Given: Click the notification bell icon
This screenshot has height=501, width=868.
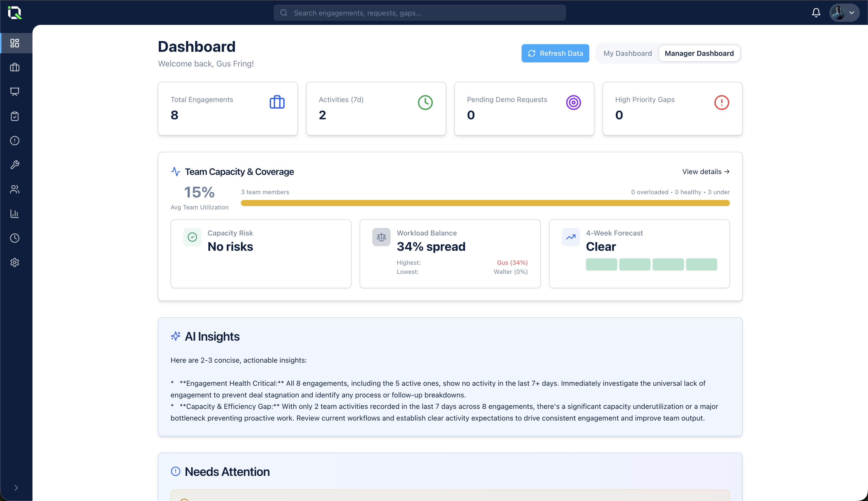Looking at the screenshot, I should pos(816,13).
